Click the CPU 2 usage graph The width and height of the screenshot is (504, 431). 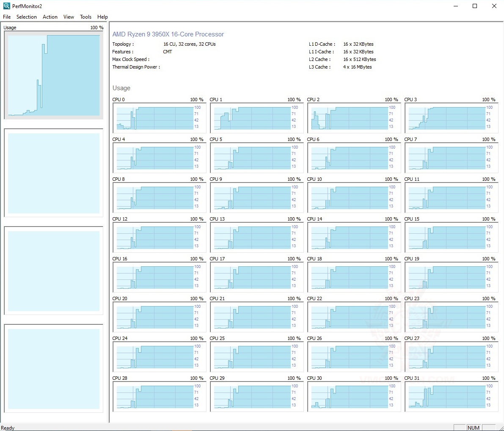pyautogui.click(x=354, y=118)
